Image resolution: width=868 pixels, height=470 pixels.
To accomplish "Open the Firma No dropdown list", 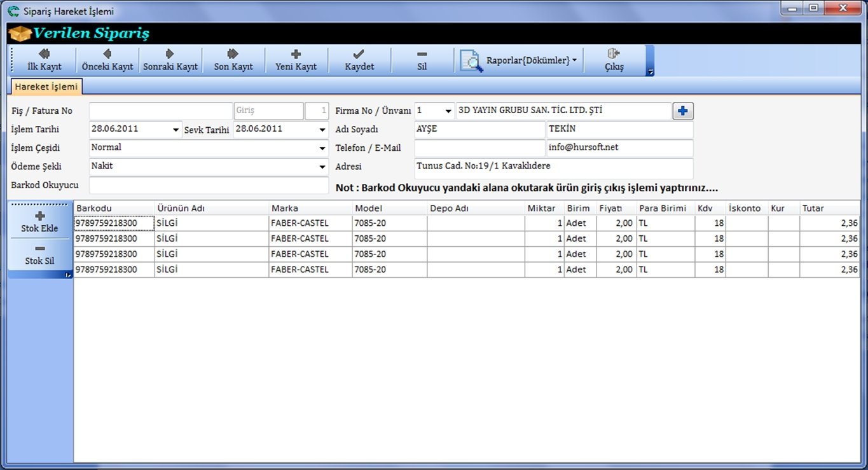I will tap(448, 111).
